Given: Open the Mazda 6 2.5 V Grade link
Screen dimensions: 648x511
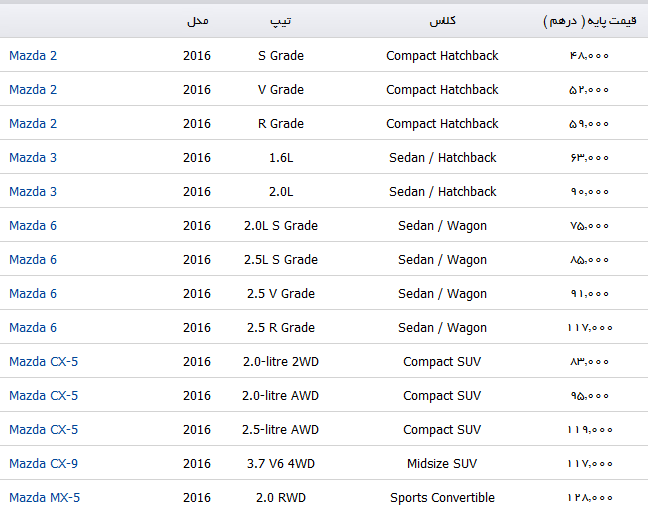Looking at the screenshot, I should pos(33,293).
